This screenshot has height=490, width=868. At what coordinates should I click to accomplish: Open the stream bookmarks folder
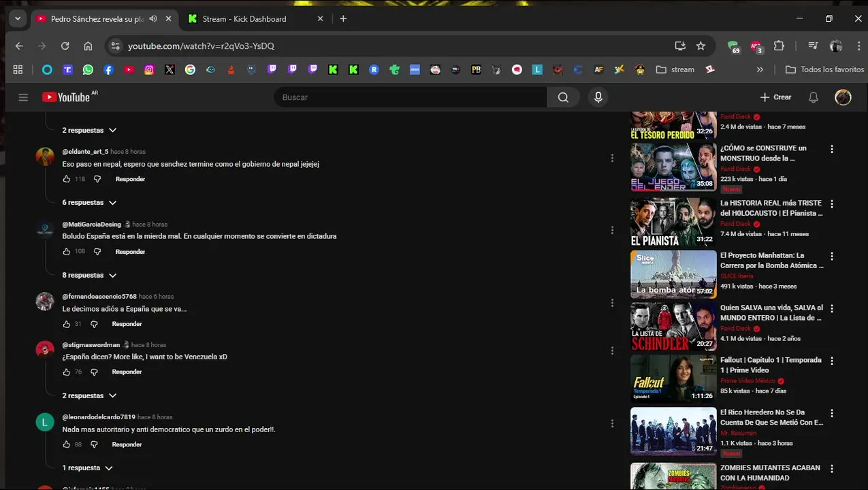675,69
